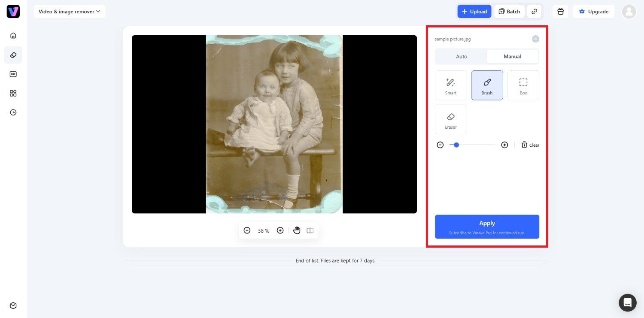Click the Upgrade button
Viewport: 644px width, 318px height.
point(593,12)
